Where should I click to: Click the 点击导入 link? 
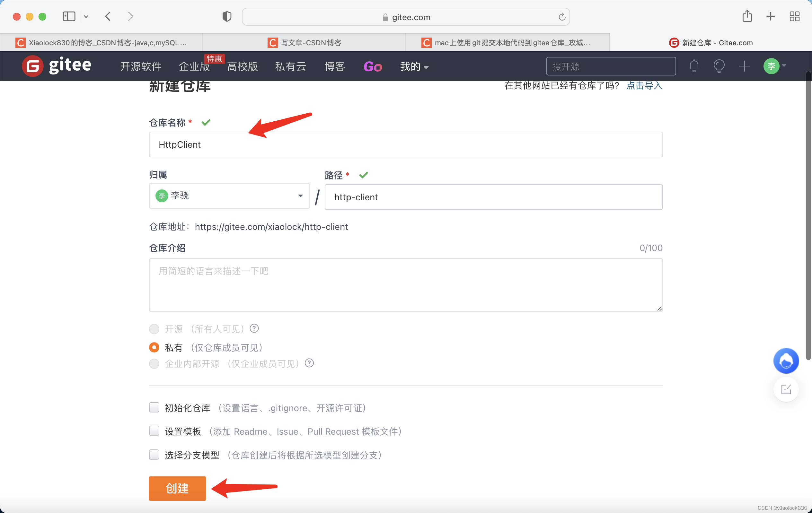click(644, 86)
